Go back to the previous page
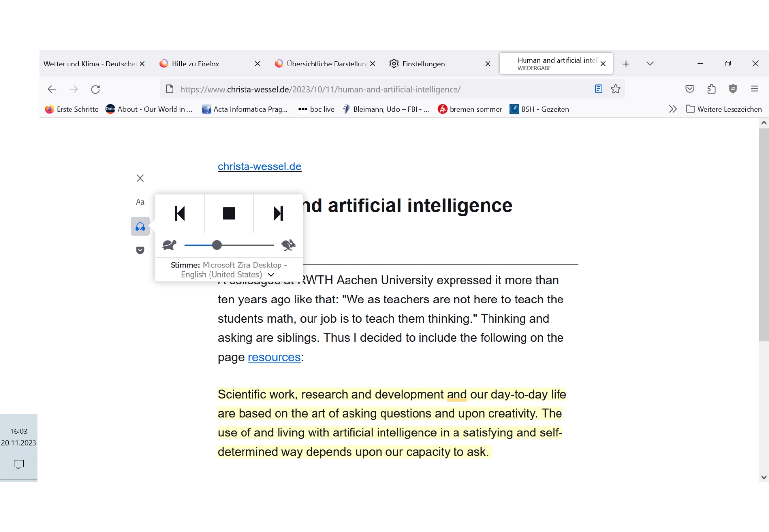 coord(52,89)
